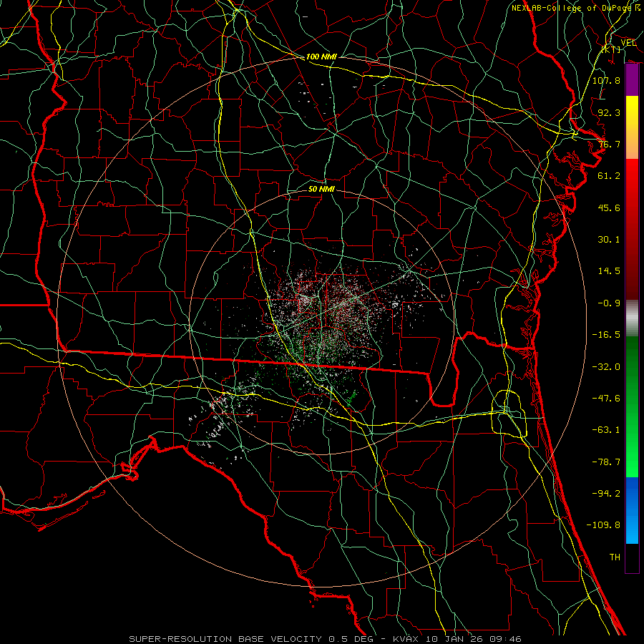
Task: Pick the black TH color bar segment
Action: click(632, 558)
